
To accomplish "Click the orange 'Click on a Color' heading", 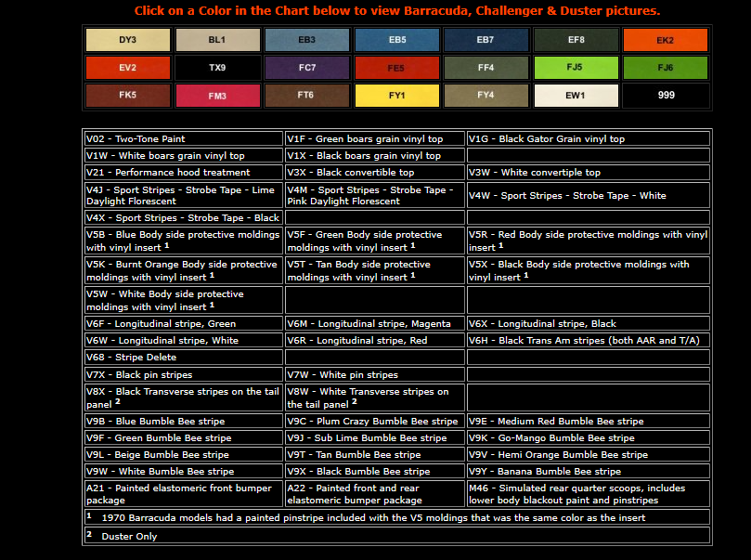I will (397, 10).
